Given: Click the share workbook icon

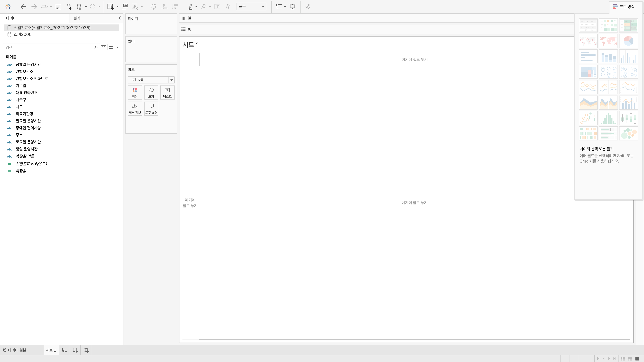Looking at the screenshot, I should [x=308, y=7].
